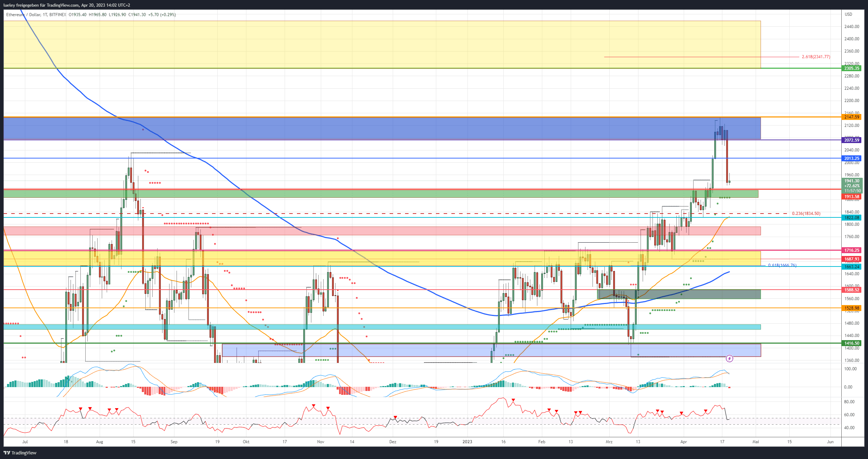Click the 40.00 RSI scale label
The image size is (868, 459).
click(849, 428)
